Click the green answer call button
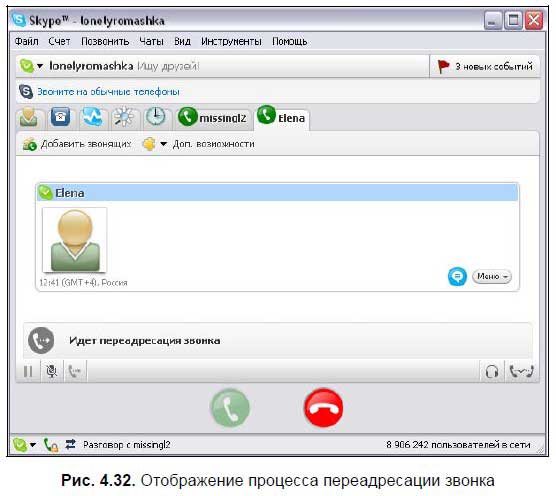 (x=230, y=408)
